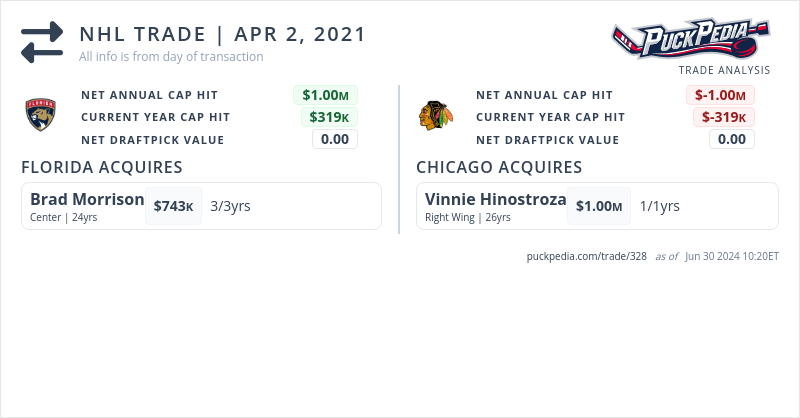The height and width of the screenshot is (418, 800).
Task: Click the Florida Panthers team logo
Action: click(x=41, y=117)
